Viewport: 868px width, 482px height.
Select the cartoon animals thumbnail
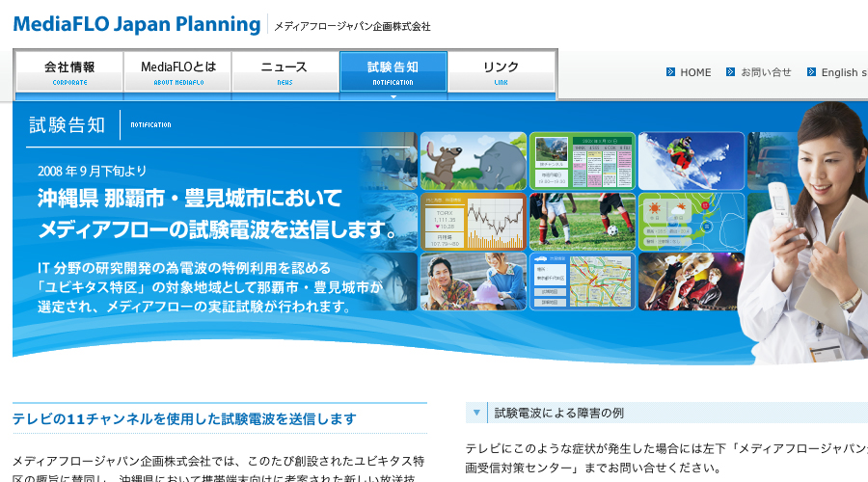click(x=474, y=161)
